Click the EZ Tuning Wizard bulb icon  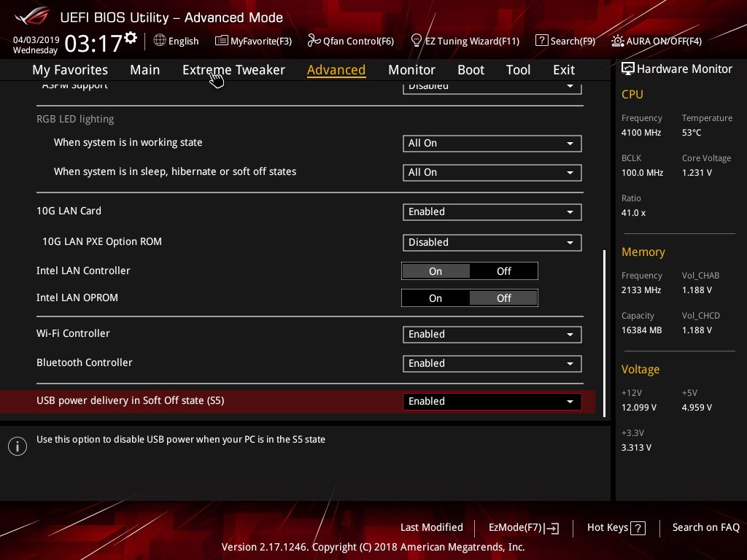pyautogui.click(x=416, y=41)
